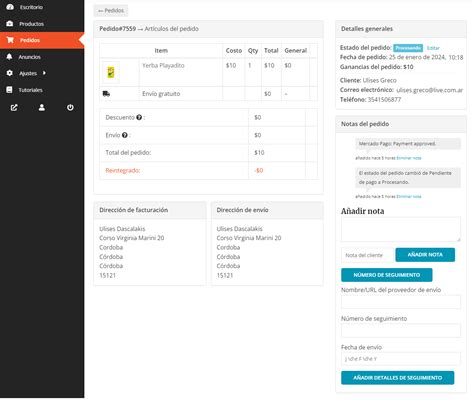Focus the Número de seguimiento input field
The image size is (474, 401).
(401, 331)
